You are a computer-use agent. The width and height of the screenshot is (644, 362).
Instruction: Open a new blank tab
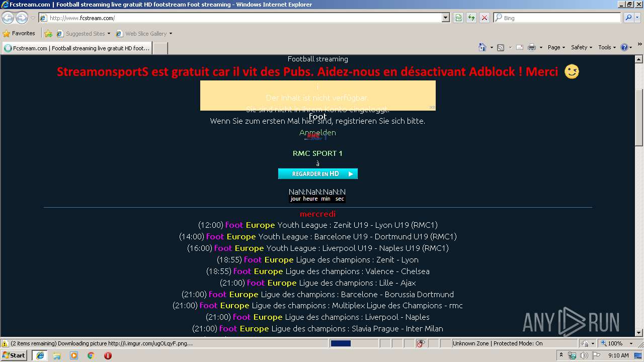tap(160, 48)
